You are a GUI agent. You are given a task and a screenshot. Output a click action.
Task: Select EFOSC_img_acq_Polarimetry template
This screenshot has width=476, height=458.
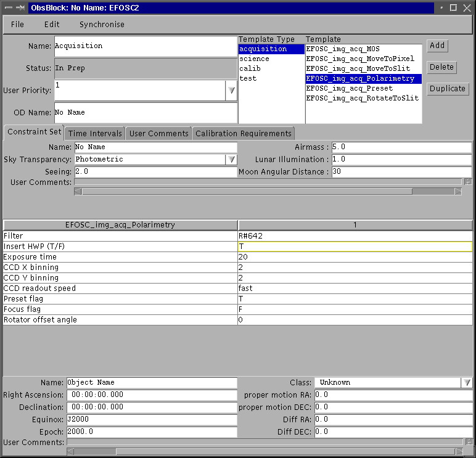point(363,79)
